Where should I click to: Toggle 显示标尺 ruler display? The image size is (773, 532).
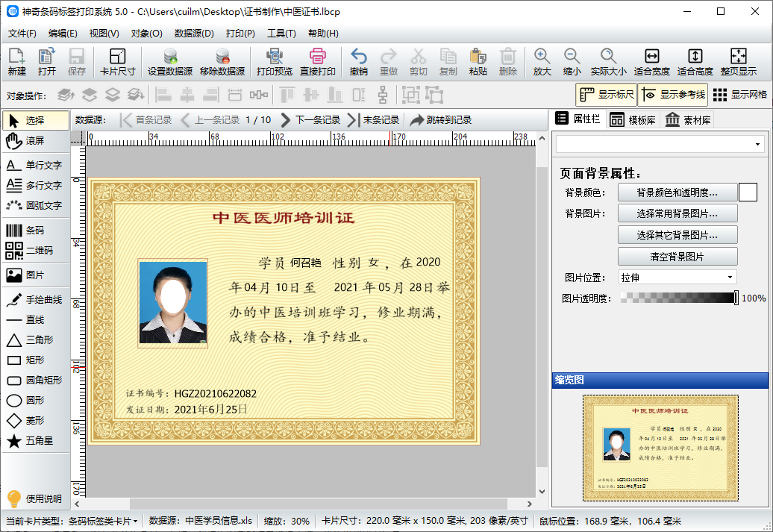pos(606,95)
